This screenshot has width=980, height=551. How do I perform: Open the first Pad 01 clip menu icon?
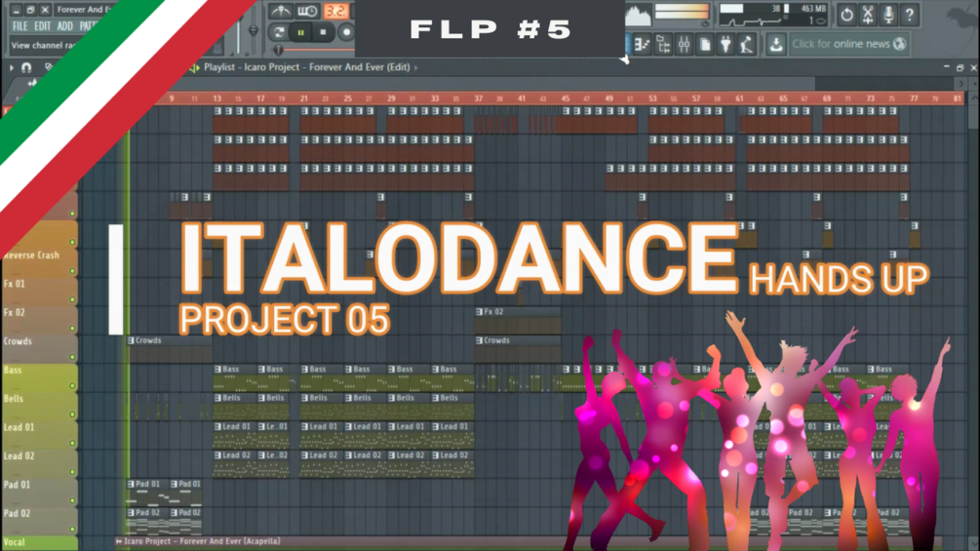131,484
